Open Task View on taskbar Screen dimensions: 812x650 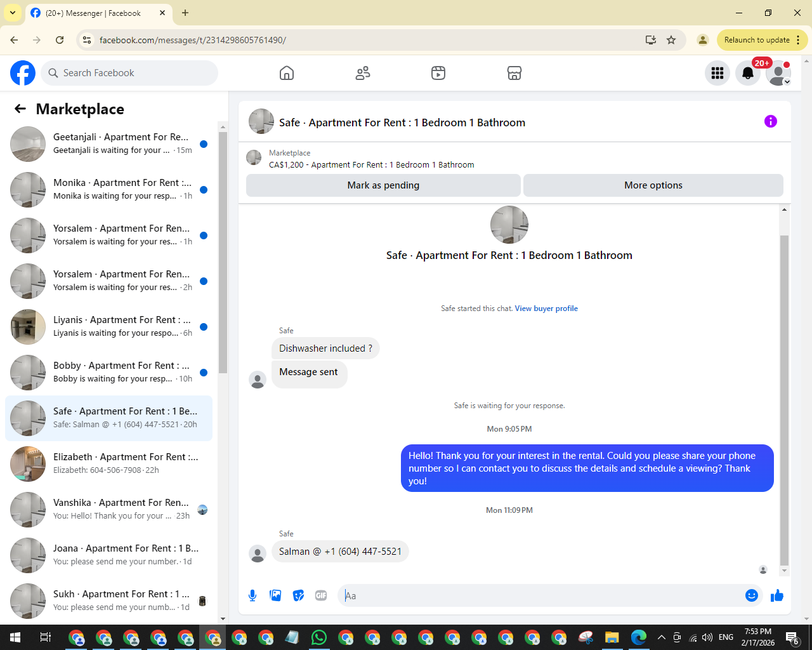(46, 637)
